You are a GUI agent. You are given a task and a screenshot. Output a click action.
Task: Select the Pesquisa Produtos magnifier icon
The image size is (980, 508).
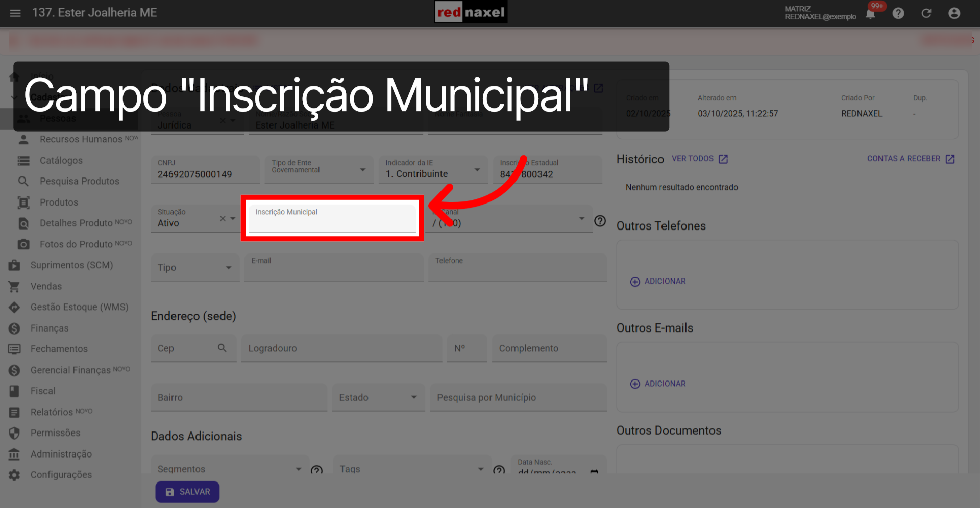[23, 181]
